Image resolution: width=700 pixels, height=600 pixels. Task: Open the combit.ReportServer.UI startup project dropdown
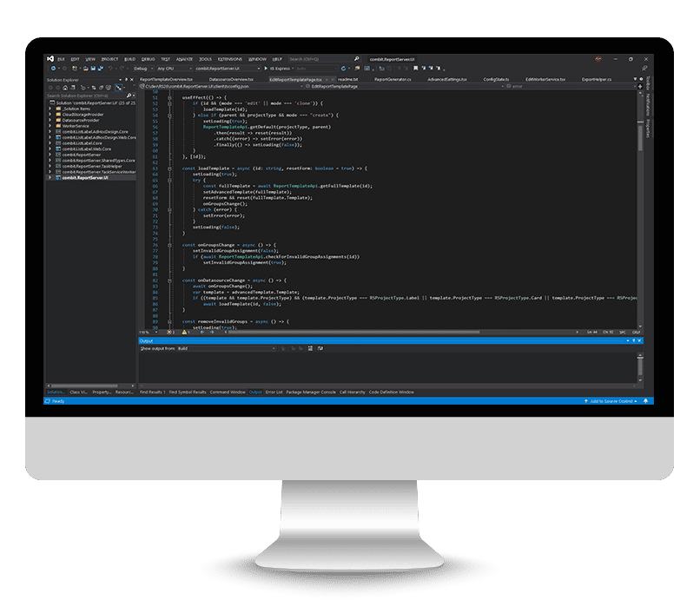coord(228,69)
